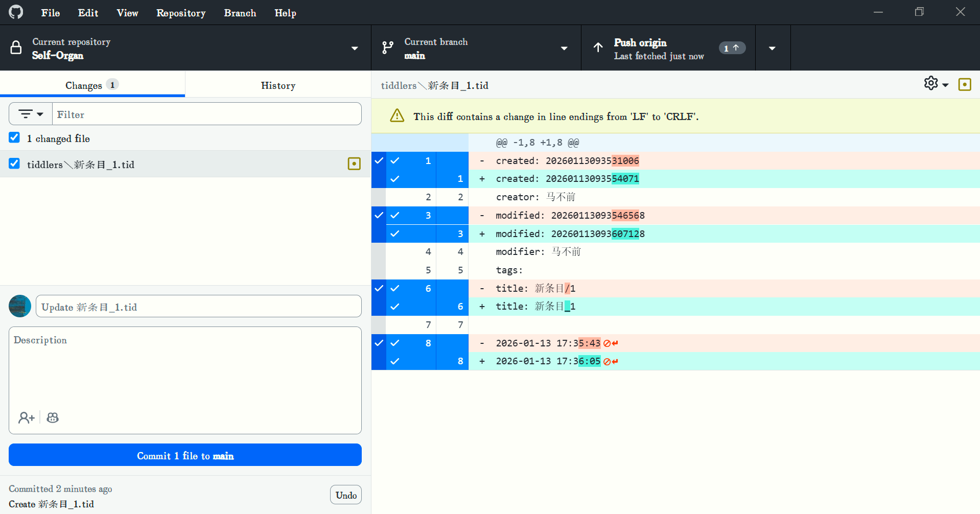Click the Copilot generate commit message icon

click(x=53, y=417)
